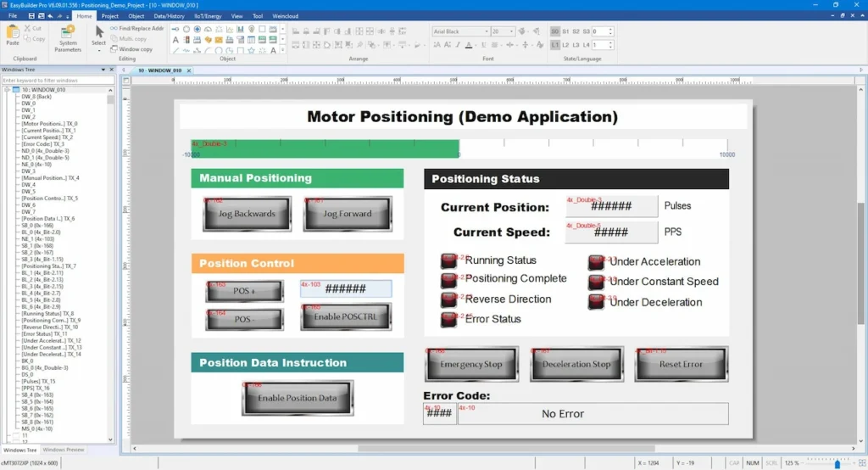This screenshot has height=470, width=868.
Task: Click the save icon in title bar
Action: (31, 15)
